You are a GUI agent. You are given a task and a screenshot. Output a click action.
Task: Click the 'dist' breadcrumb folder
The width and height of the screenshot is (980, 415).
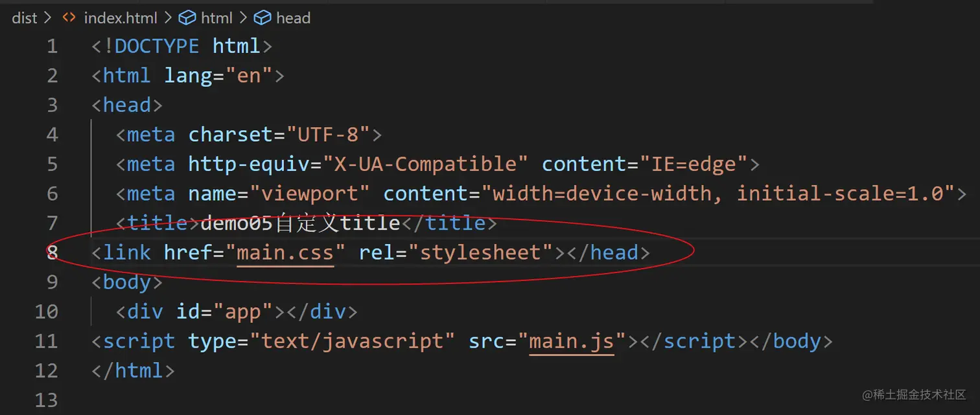point(25,18)
